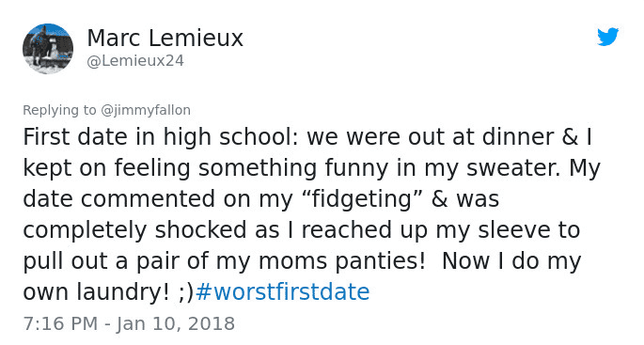
Task: Click the winking ;) emoticon
Action: (186, 292)
